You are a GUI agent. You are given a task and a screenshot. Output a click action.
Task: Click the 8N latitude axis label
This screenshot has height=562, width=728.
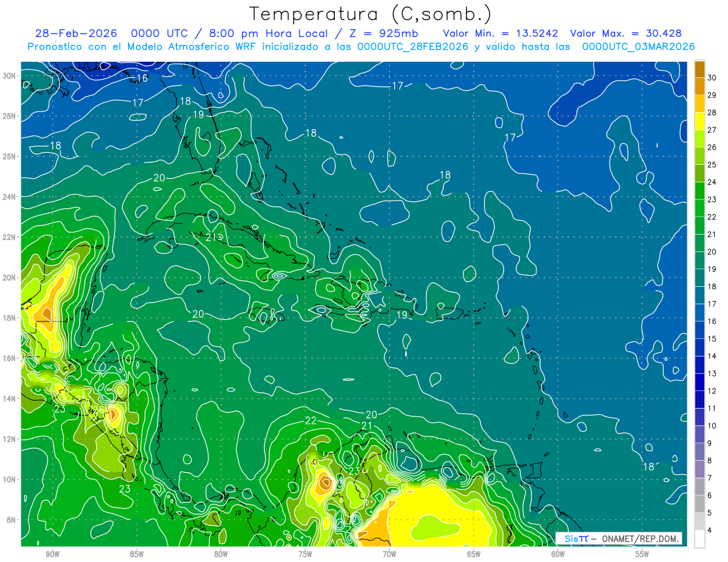click(x=12, y=520)
